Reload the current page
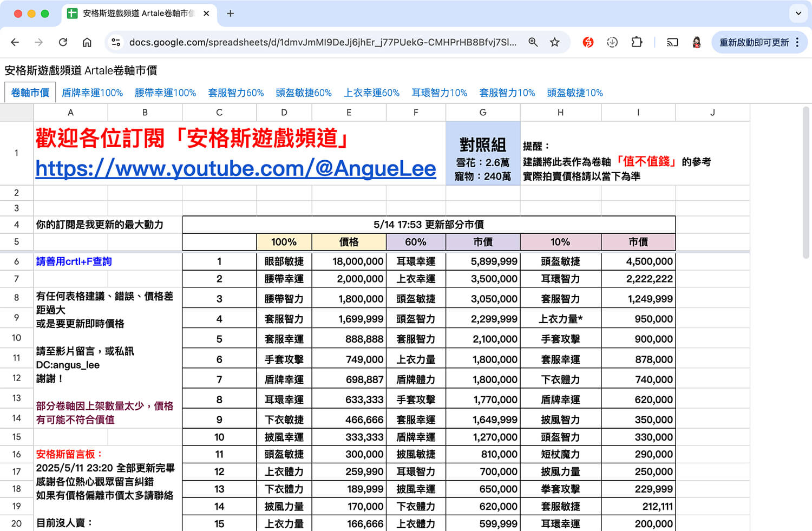 (x=63, y=42)
